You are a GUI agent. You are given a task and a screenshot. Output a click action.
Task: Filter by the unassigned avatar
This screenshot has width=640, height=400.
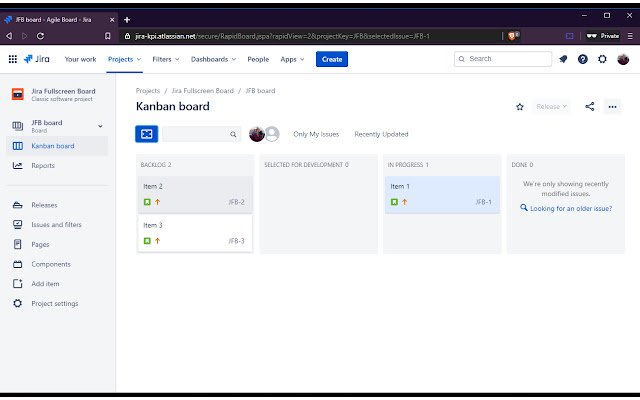tap(272, 134)
